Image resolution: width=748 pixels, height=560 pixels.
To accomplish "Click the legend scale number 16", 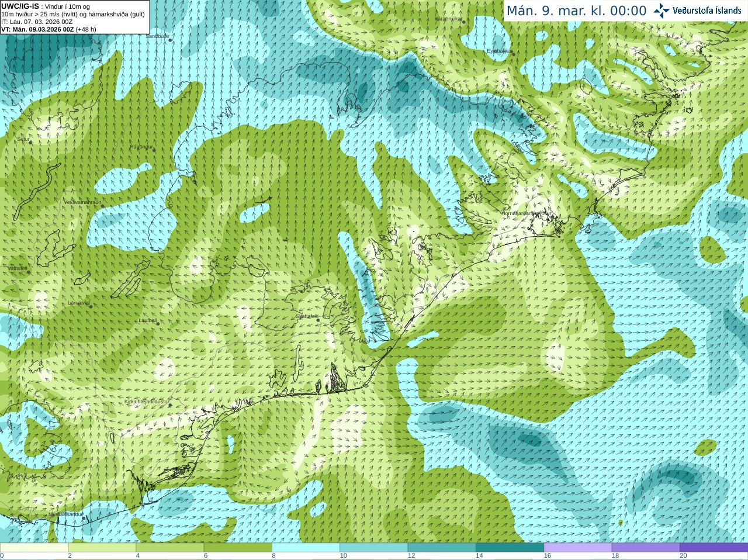I will click(x=547, y=556).
